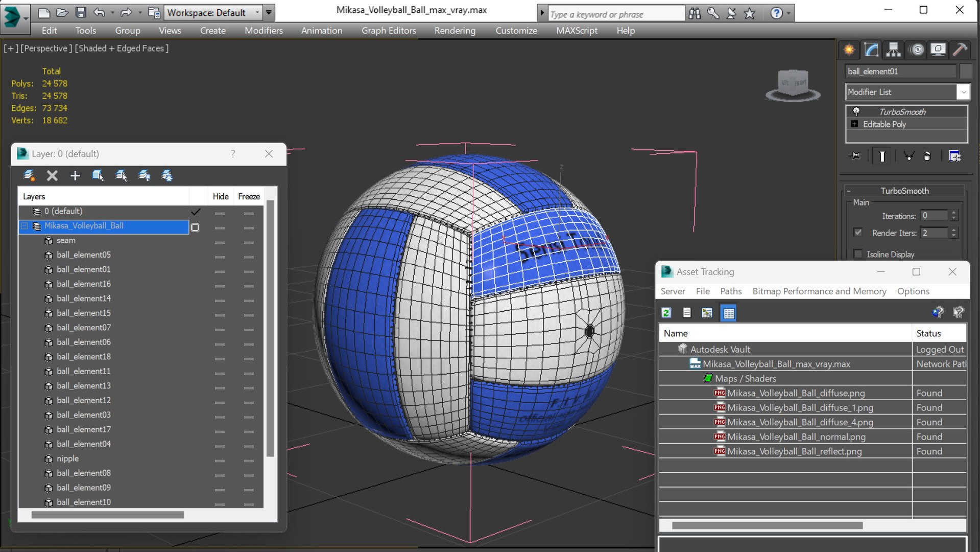Open the Hierarchy command panel tab

coord(893,50)
